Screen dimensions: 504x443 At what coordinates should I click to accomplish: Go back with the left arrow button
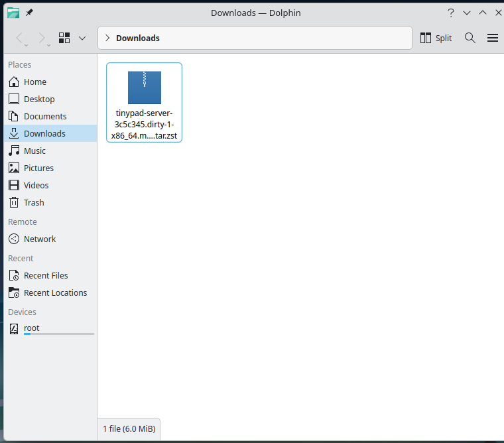[20, 38]
